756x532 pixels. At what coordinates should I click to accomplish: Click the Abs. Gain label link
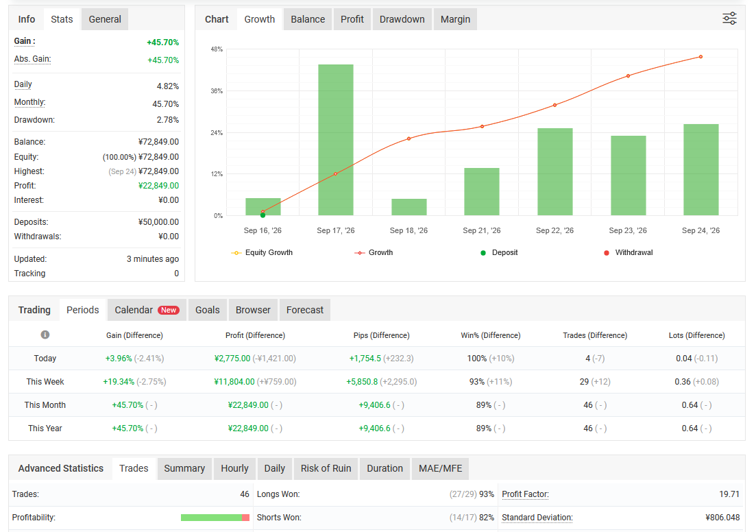click(x=32, y=60)
